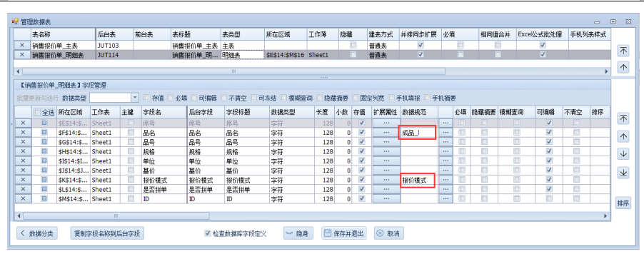Open 扩展属性 ellipsis for 序号 row
The width and height of the screenshot is (644, 259).
tap(386, 123)
